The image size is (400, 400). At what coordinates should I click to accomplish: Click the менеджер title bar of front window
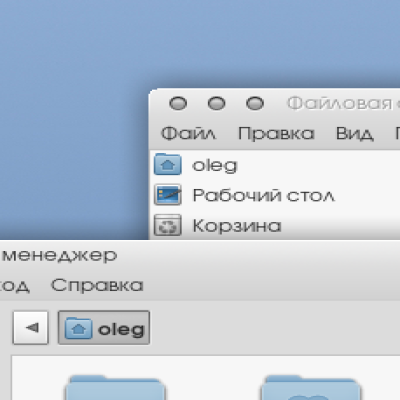[x=60, y=256]
